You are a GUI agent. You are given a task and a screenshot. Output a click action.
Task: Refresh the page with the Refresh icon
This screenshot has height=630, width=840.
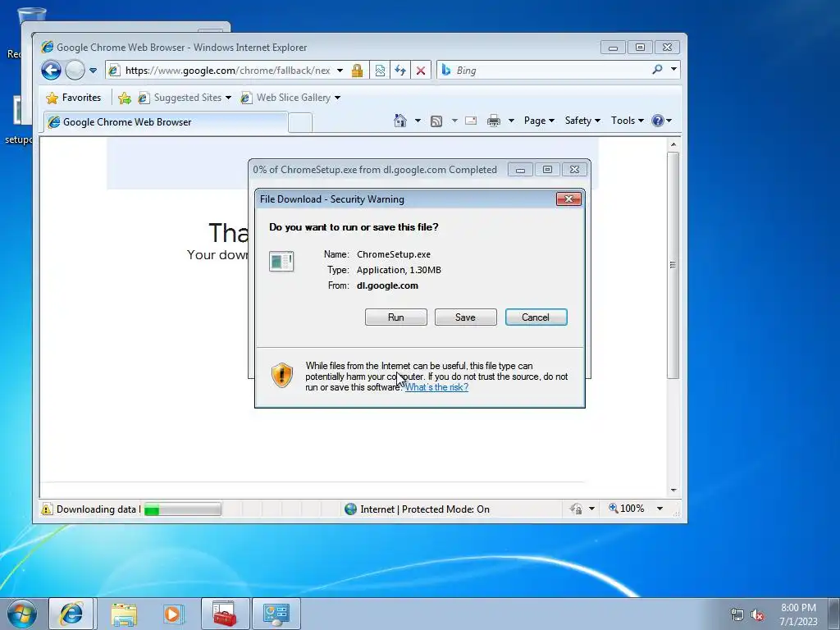pyautogui.click(x=400, y=71)
